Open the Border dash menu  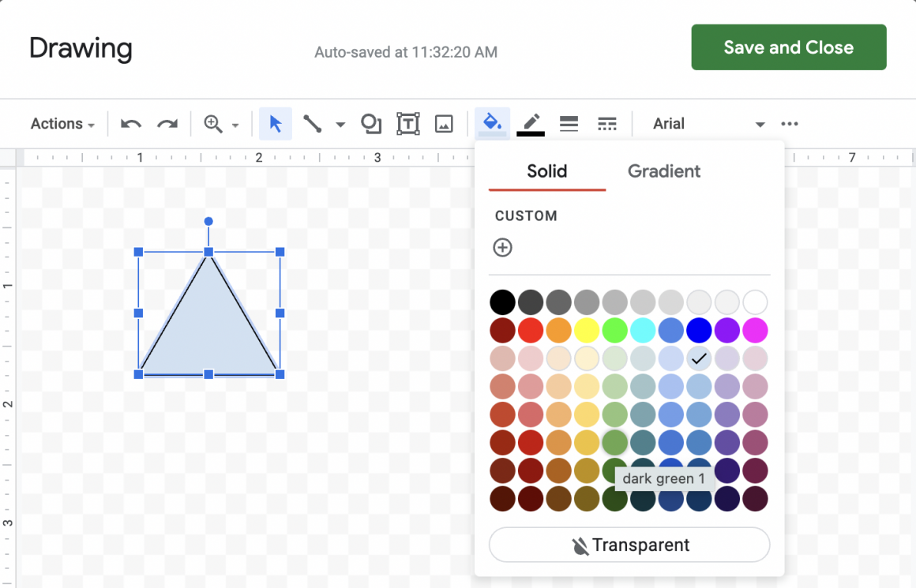(606, 123)
